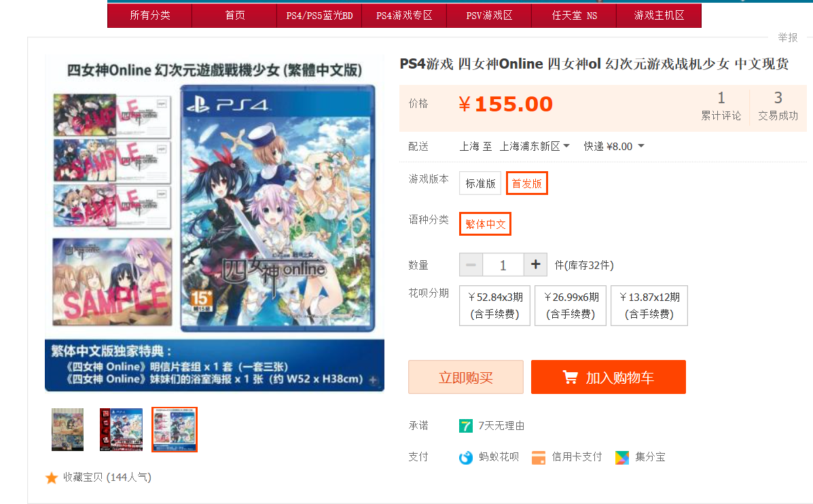
Task: Select the first product thumbnail image
Action: pyautogui.click(x=67, y=429)
